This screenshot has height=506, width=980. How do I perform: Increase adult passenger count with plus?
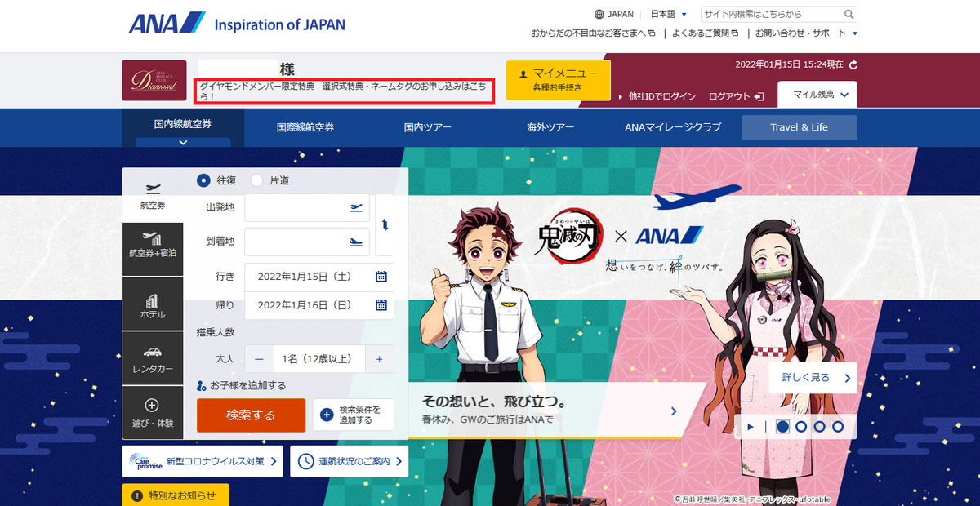[379, 358]
